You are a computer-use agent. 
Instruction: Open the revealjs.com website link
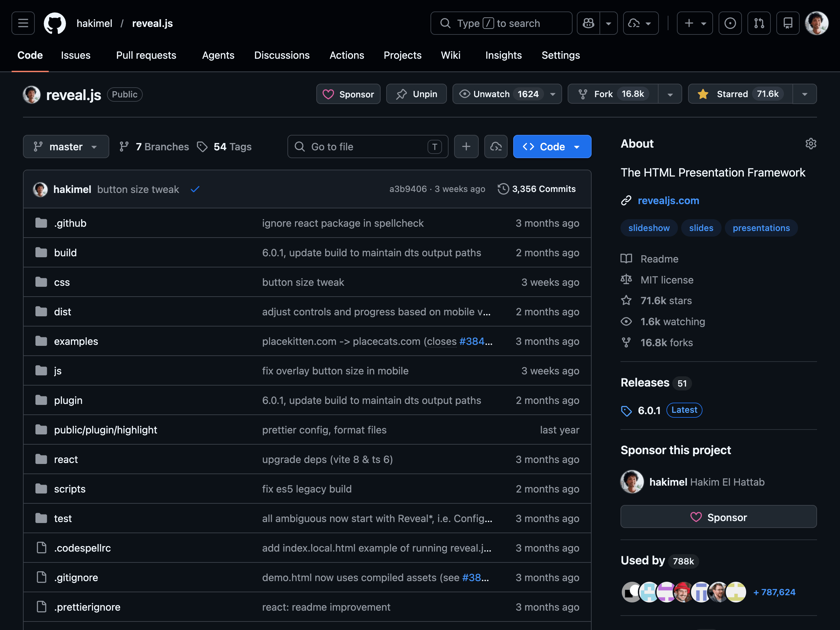click(x=668, y=200)
